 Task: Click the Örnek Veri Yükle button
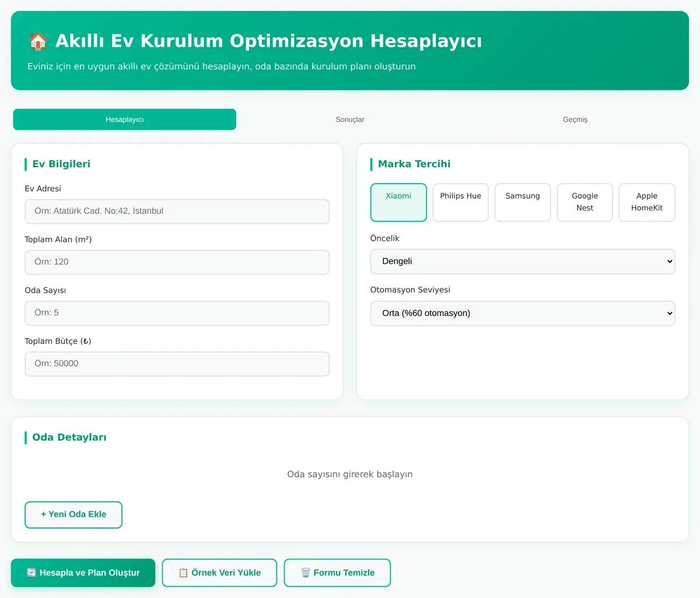pyautogui.click(x=219, y=573)
